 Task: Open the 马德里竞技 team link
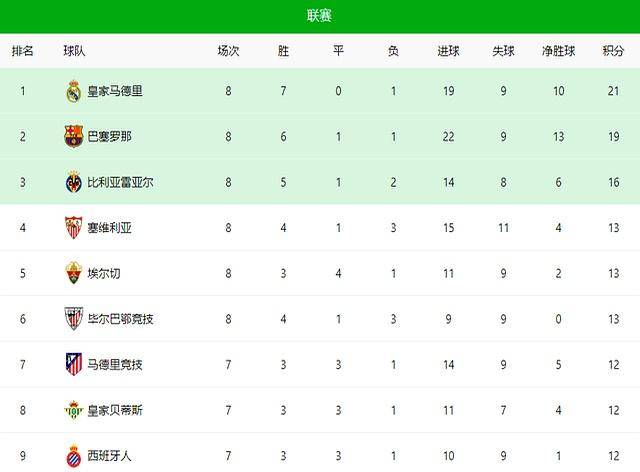click(x=116, y=364)
